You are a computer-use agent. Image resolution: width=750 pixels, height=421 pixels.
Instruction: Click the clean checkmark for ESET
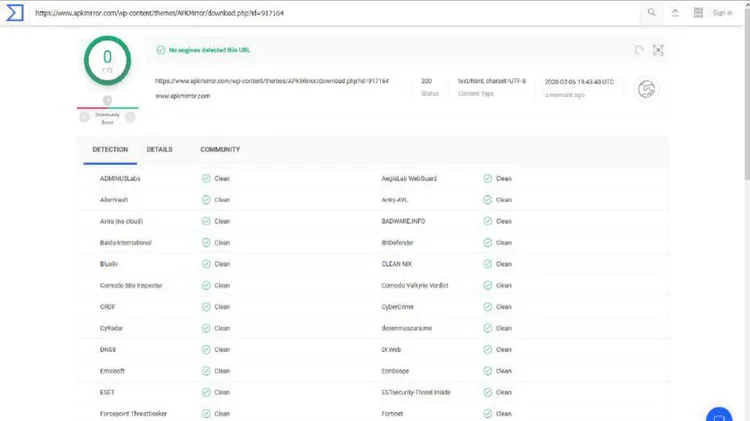pos(206,392)
